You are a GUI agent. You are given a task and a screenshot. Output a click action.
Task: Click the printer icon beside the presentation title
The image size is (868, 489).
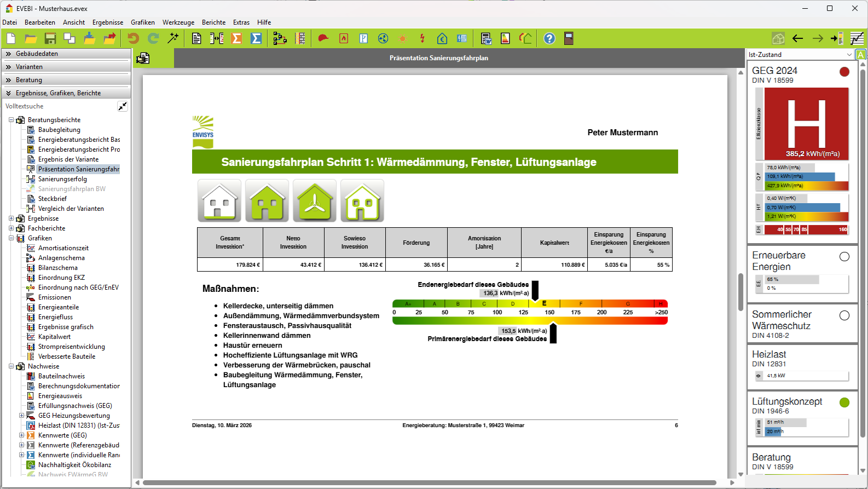[x=143, y=58]
